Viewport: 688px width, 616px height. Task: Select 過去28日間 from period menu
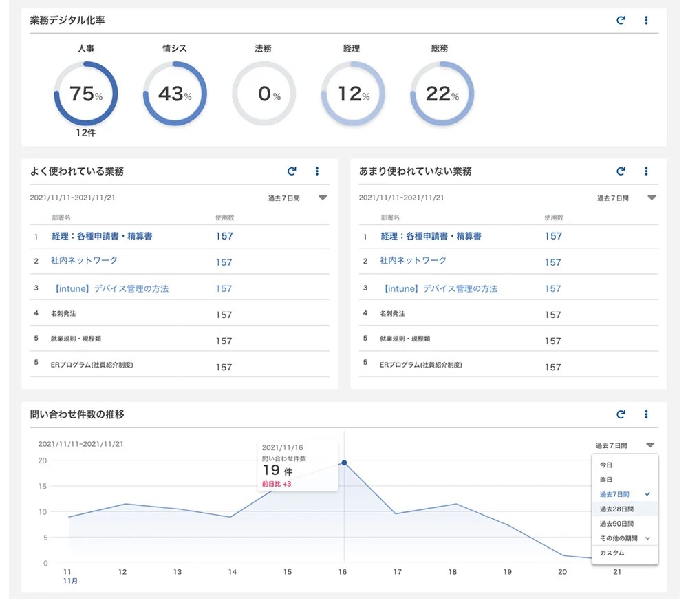pyautogui.click(x=625, y=509)
